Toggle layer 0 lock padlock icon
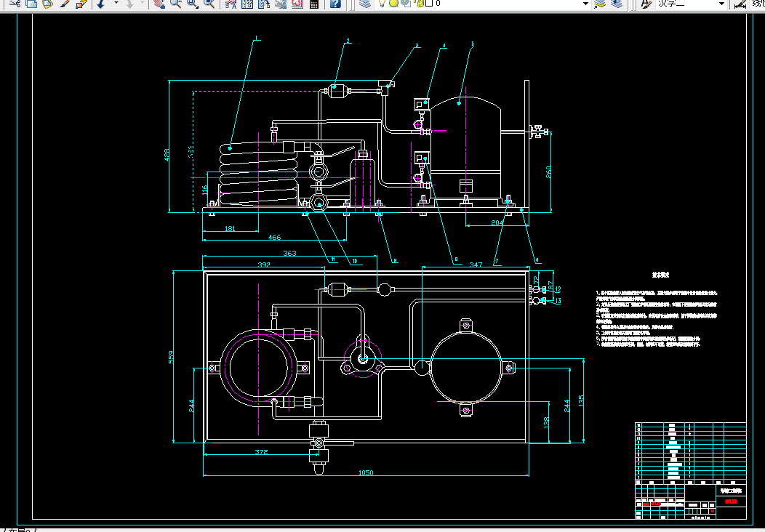765x532 pixels. (419, 4)
